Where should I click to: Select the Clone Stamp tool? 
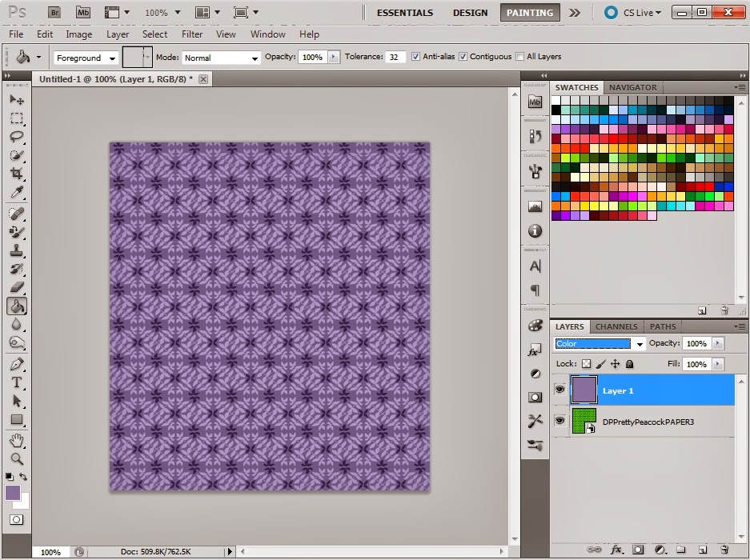click(x=17, y=250)
